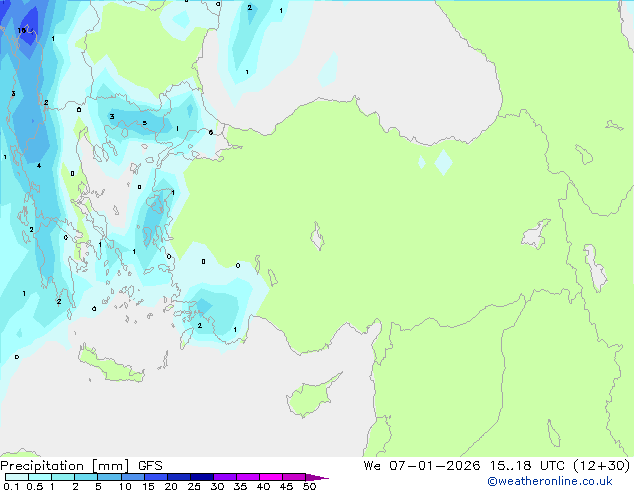The width and height of the screenshot is (634, 490).
Task: Click the '16' precipitation value on the map
Action: click(22, 30)
